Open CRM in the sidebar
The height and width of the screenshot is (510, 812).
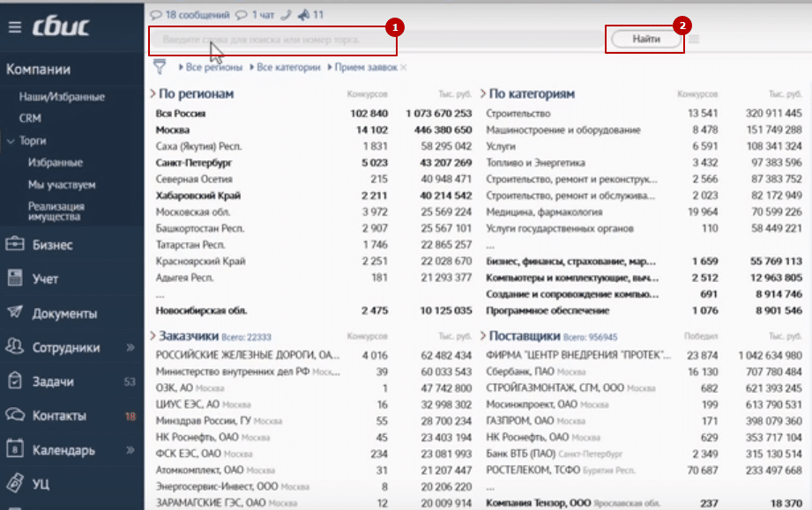click(x=30, y=118)
